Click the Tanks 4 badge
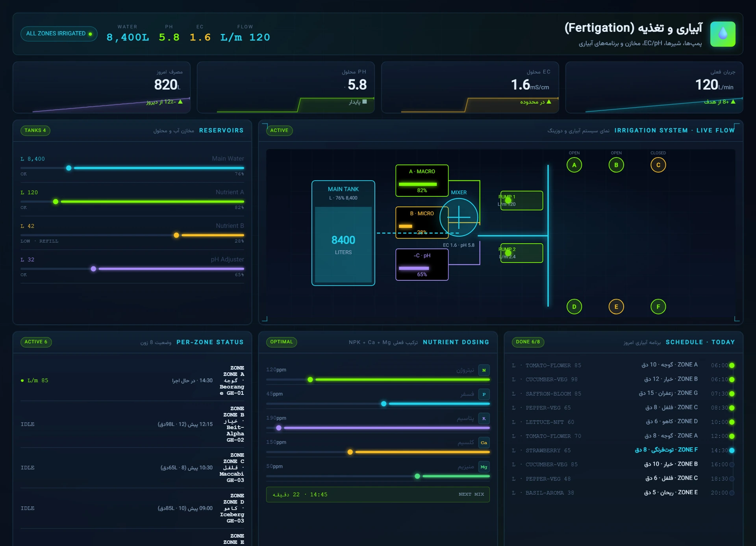This screenshot has height=546, width=756. pyautogui.click(x=35, y=130)
